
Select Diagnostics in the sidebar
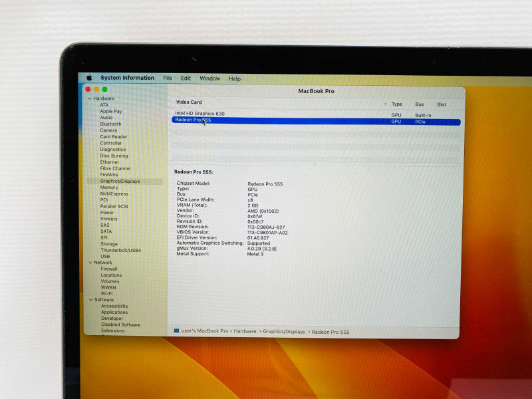click(112, 149)
